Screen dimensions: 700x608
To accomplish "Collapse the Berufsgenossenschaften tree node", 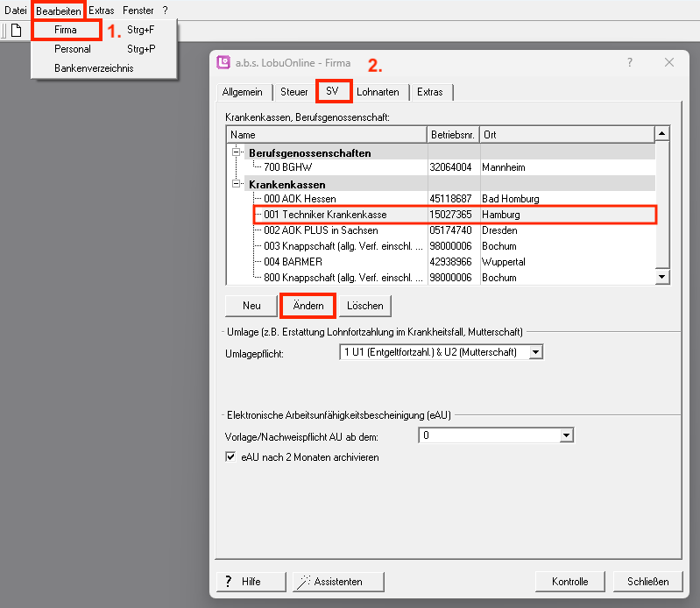I will (235, 152).
